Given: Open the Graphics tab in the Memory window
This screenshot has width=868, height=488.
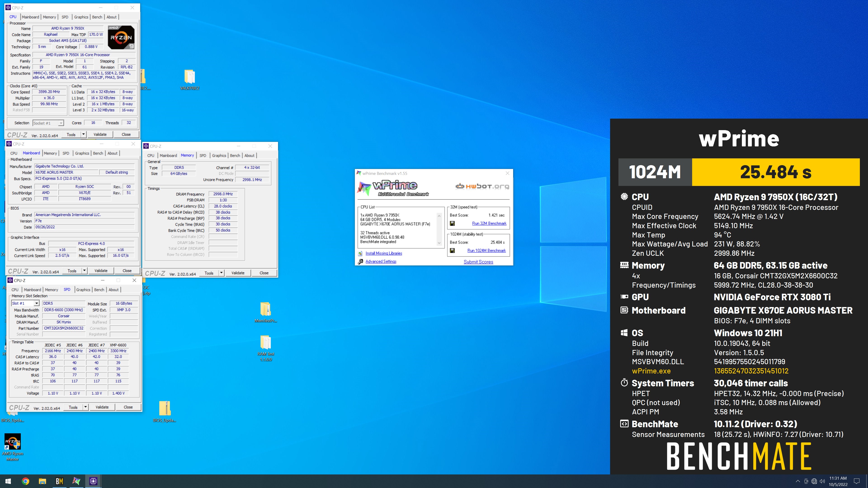Looking at the screenshot, I should pos(219,156).
